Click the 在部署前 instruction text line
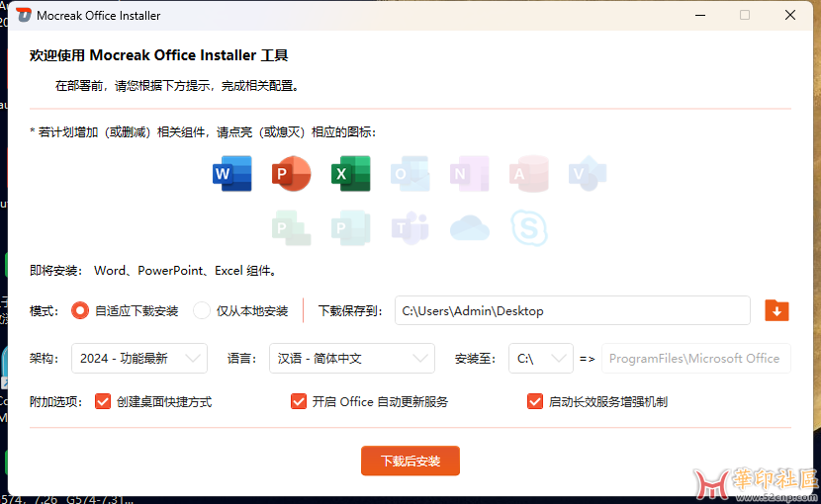The height and width of the screenshot is (504, 821). pos(179,86)
